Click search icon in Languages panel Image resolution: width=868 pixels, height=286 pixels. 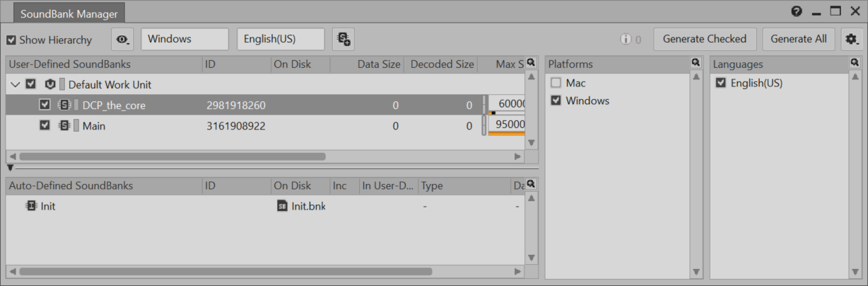(855, 62)
